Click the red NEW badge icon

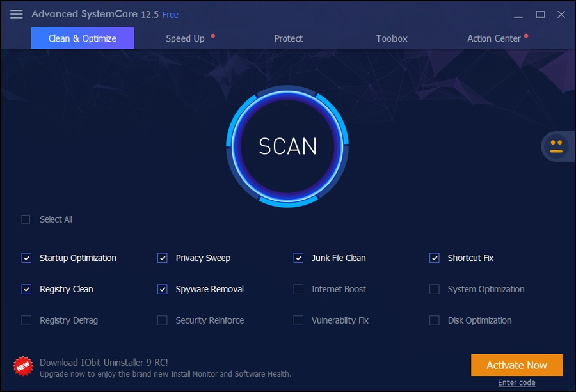pos(23,366)
